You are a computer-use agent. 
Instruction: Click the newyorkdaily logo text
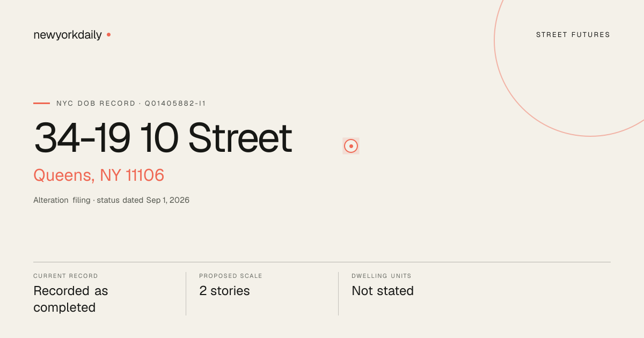pos(68,35)
